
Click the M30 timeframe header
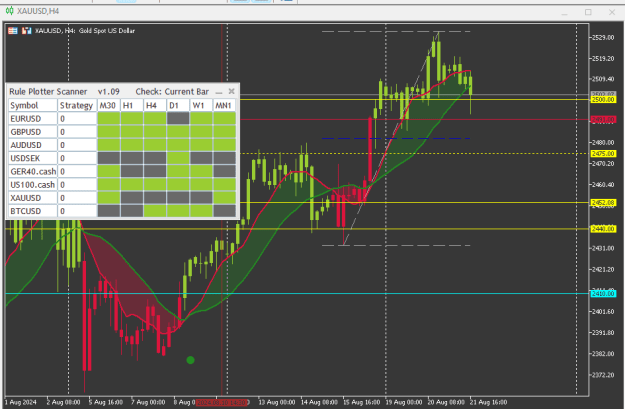(x=108, y=105)
